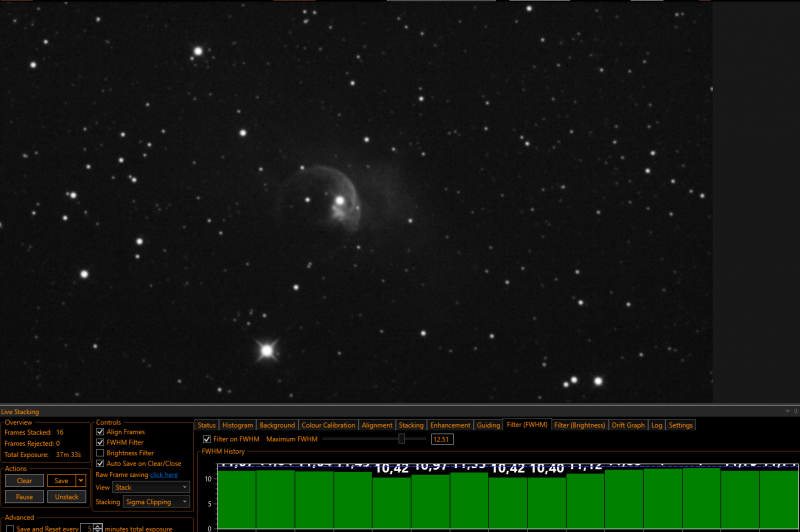Click the Unstack button
800x532 pixels.
pos(66,497)
